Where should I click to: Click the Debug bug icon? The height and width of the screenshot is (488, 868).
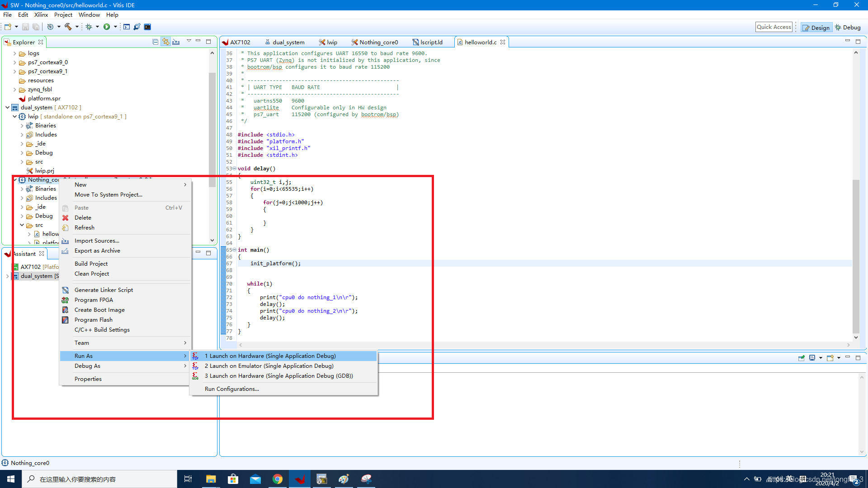pyautogui.click(x=89, y=27)
